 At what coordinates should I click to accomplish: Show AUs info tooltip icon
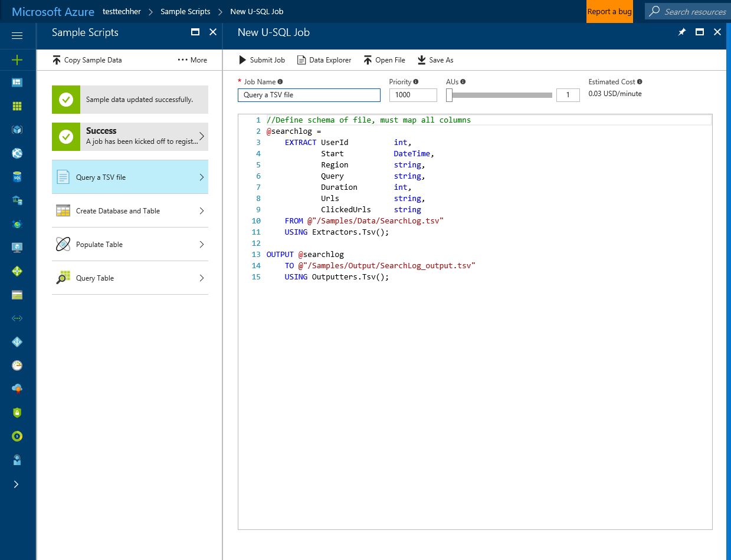click(463, 82)
